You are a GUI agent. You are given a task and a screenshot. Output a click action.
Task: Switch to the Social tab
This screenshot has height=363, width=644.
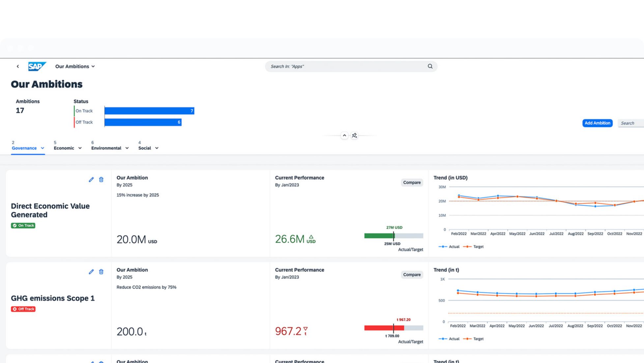coord(144,148)
